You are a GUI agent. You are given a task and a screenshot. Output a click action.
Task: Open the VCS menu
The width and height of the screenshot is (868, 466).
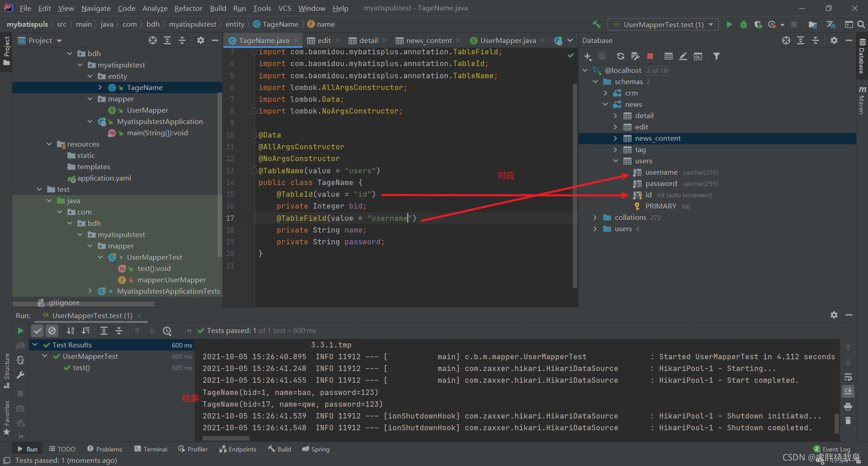point(284,8)
